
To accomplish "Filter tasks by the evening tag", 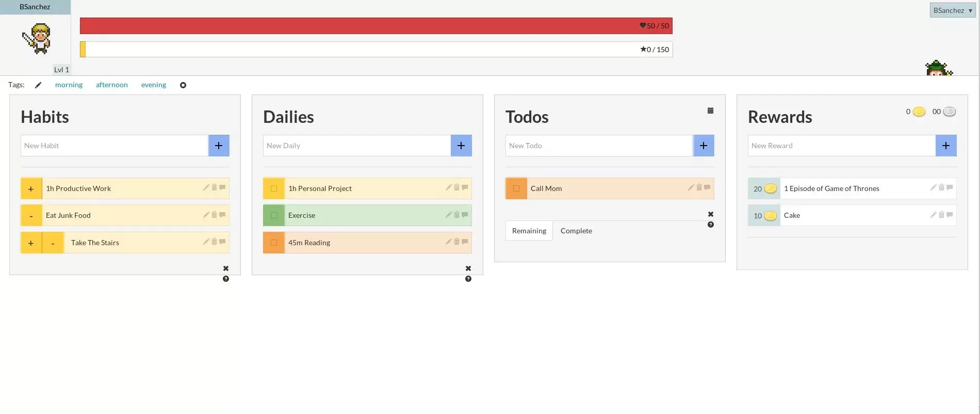I will tap(154, 85).
